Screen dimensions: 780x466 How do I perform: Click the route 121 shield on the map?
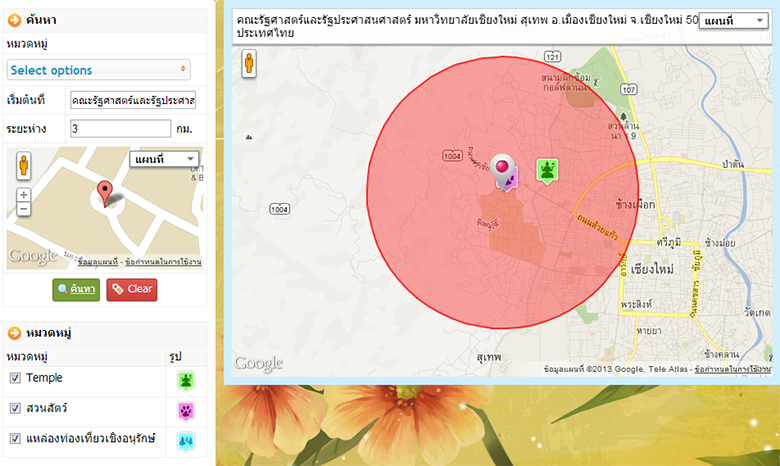click(x=553, y=57)
